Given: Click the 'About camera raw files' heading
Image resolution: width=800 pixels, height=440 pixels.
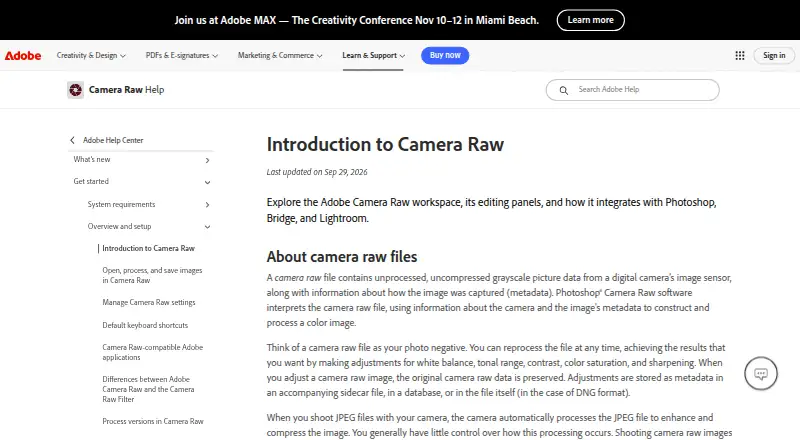Looking at the screenshot, I should click(x=342, y=256).
